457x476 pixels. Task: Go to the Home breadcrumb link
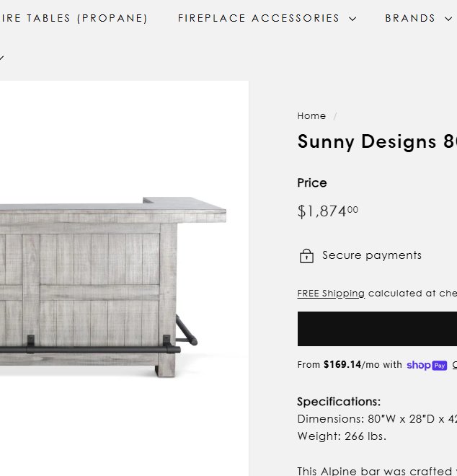311,115
